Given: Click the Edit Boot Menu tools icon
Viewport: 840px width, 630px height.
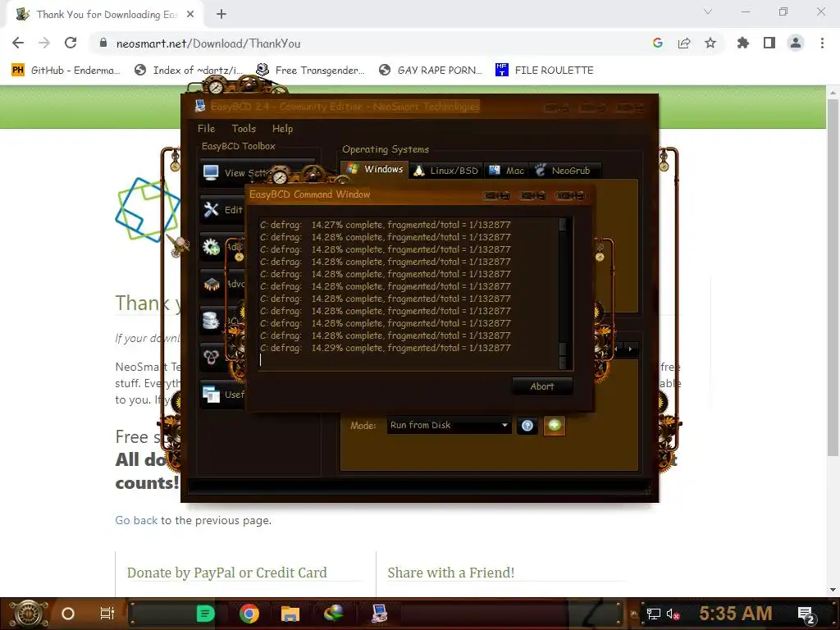Looking at the screenshot, I should (211, 209).
